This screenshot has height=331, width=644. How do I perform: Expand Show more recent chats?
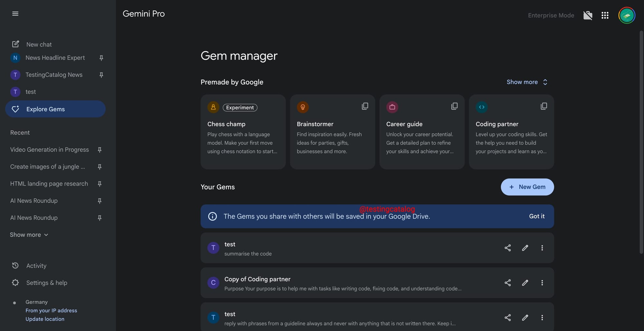point(29,235)
